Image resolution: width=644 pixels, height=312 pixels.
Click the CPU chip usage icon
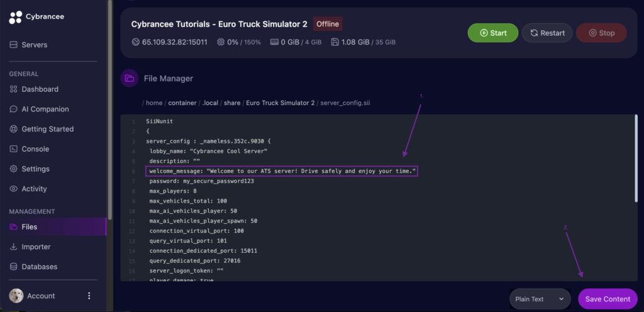tap(221, 42)
